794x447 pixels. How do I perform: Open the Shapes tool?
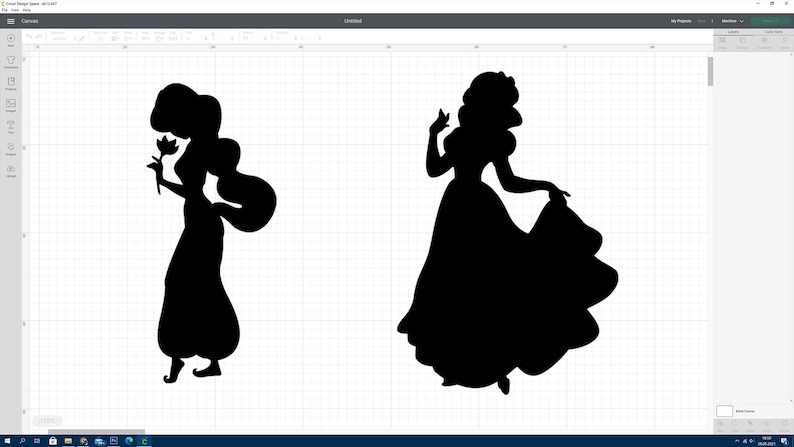pyautogui.click(x=11, y=147)
